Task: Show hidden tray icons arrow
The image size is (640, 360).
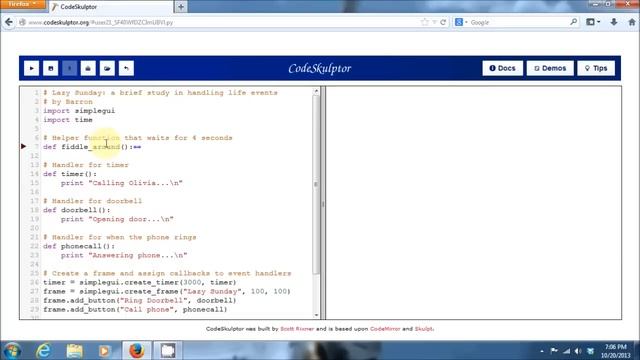Action: point(542,351)
